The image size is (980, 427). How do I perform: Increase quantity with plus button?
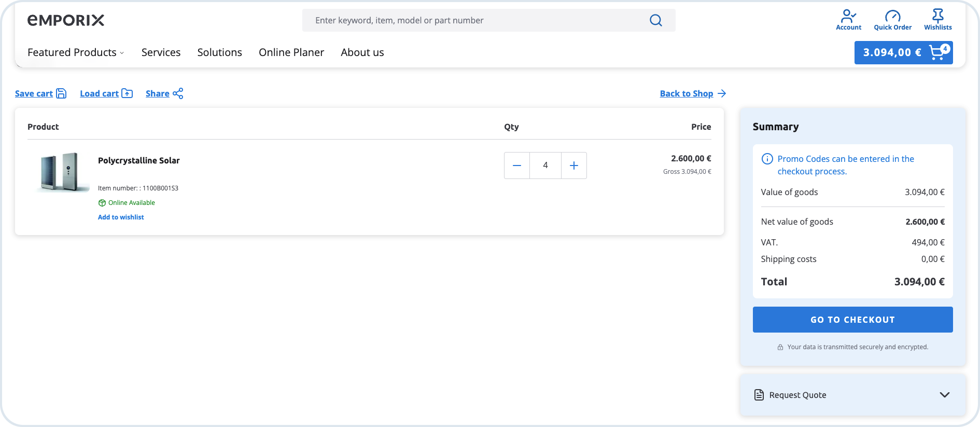click(x=574, y=166)
